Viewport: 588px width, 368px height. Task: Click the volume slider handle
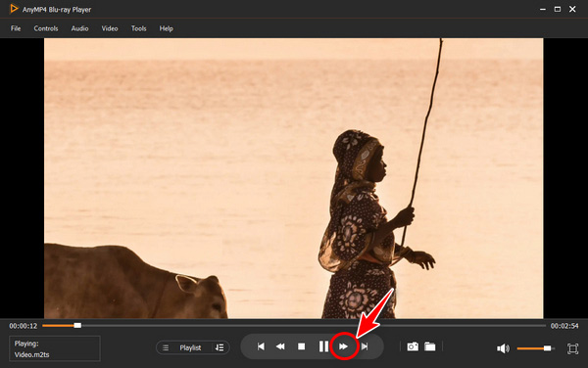click(548, 348)
